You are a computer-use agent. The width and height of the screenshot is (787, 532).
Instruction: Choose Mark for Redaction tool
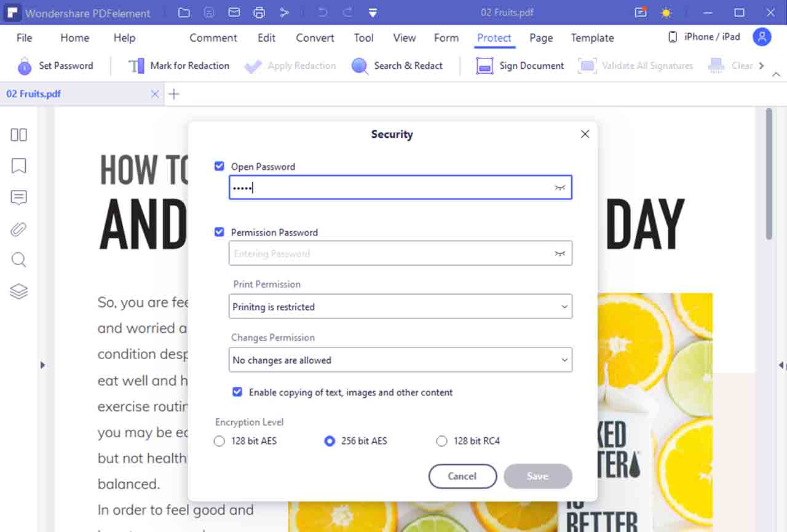179,66
